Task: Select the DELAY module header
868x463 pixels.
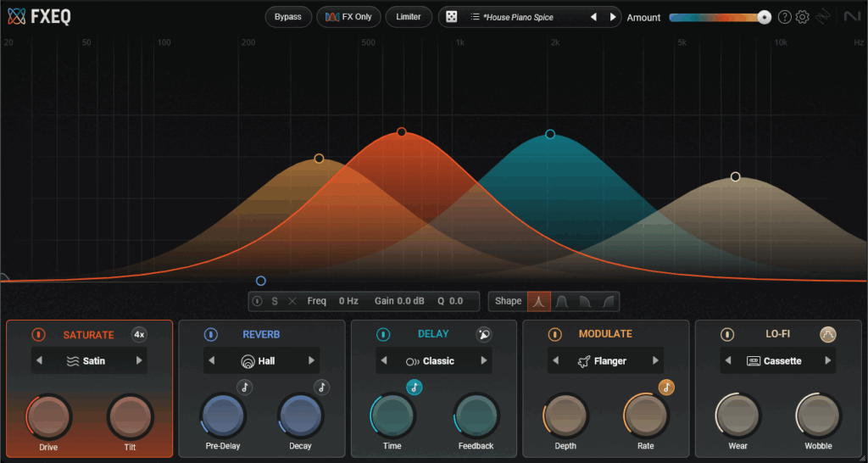Action: pyautogui.click(x=433, y=334)
